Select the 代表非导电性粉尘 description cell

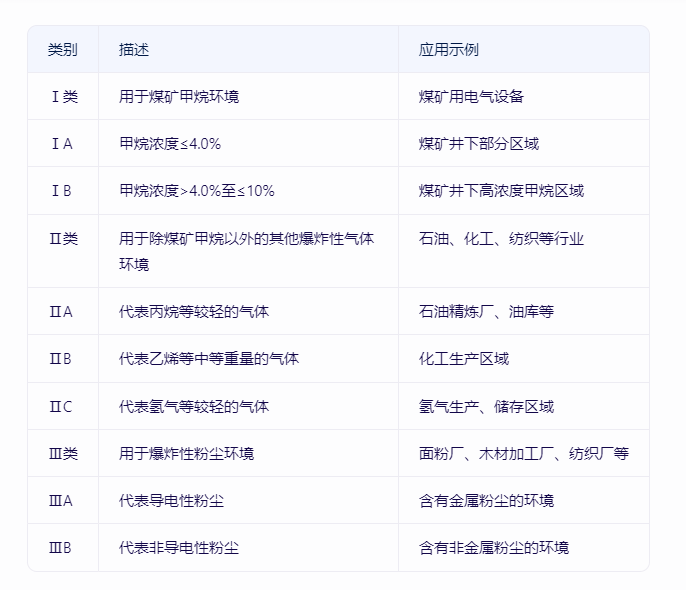(x=179, y=548)
